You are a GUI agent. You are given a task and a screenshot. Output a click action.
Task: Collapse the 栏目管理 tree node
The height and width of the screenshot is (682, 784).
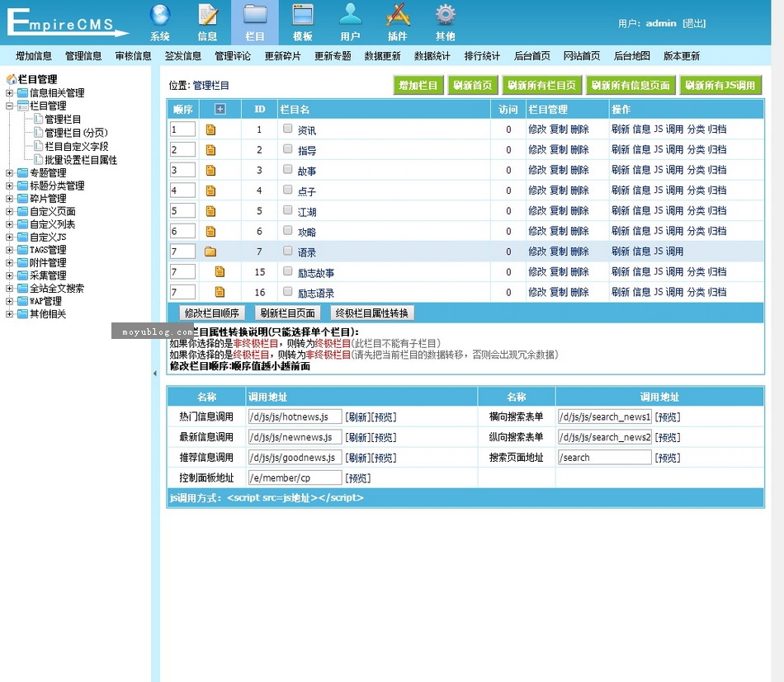pos(9,106)
